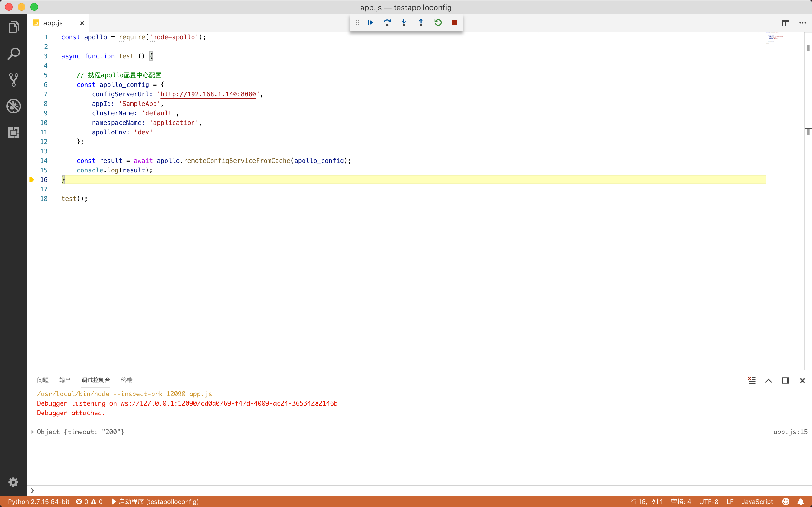Viewport: 812px width, 507px height.
Task: Toggle the Split Editor layout icon
Action: click(x=786, y=22)
